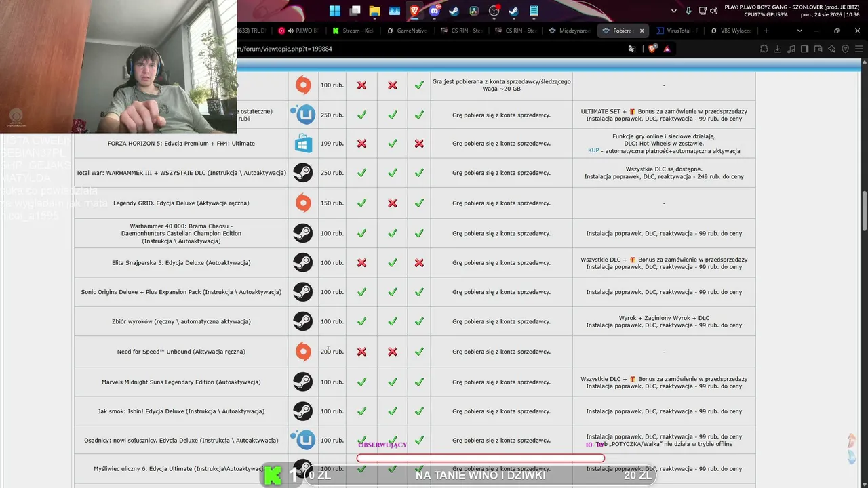Click the Microsoft Store icon in FORZA row
The image size is (868, 488).
(x=303, y=143)
